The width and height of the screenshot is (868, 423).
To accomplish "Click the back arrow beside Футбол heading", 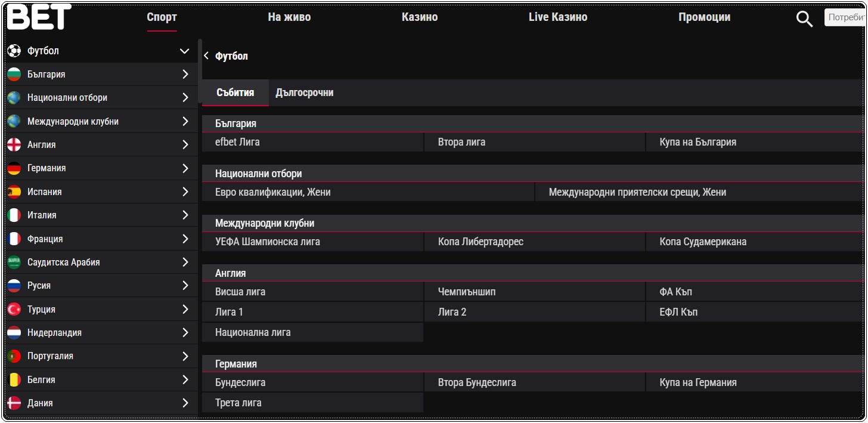I will (x=206, y=56).
